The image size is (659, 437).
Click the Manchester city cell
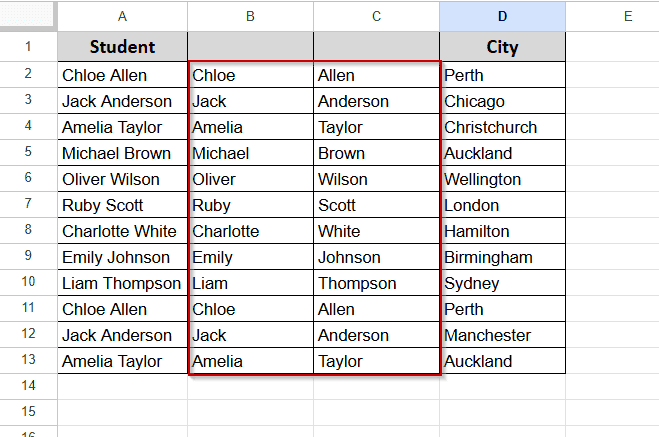click(502, 335)
